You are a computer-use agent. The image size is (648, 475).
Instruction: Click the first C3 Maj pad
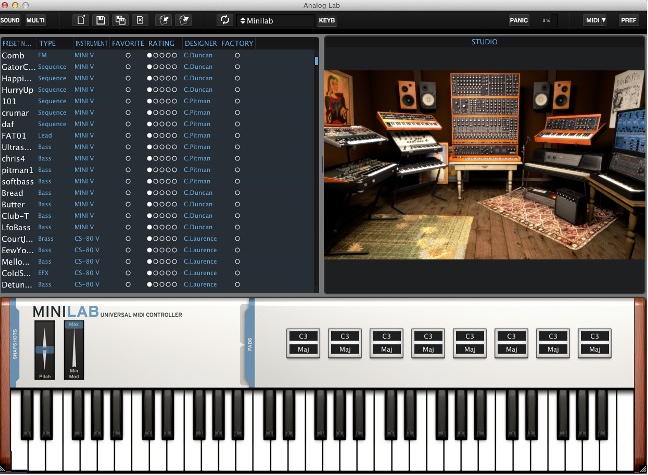303,343
